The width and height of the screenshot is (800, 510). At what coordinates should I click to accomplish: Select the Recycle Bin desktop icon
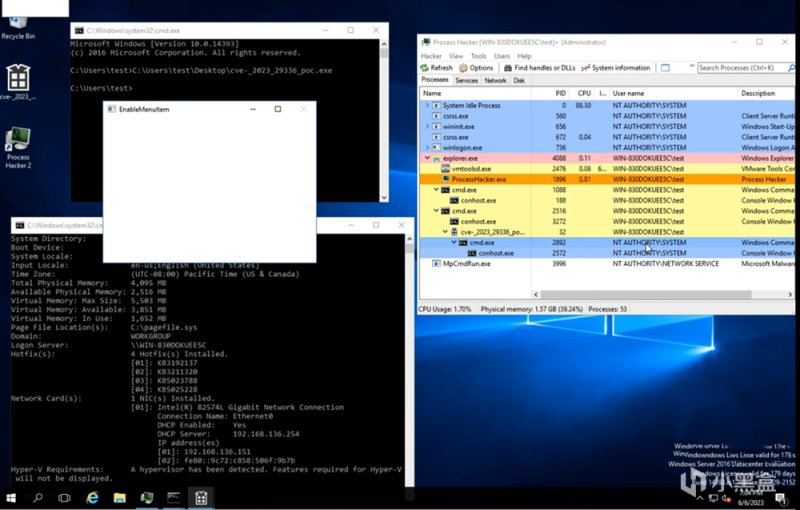(18, 28)
